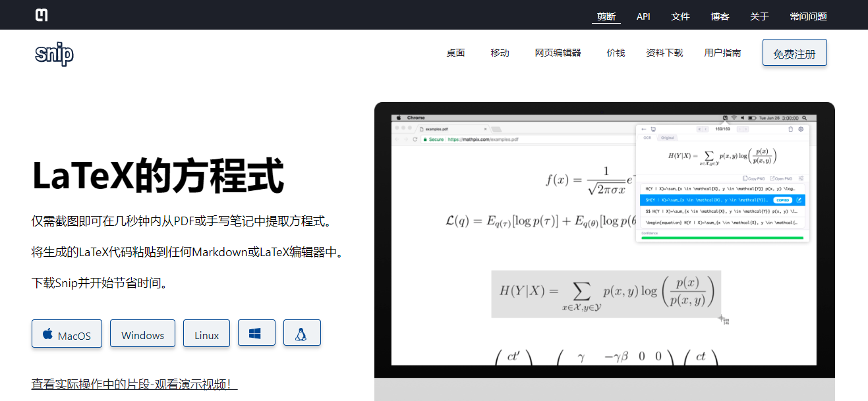Click the text starting 将生成的LaTeX代码粘贴到

188,252
